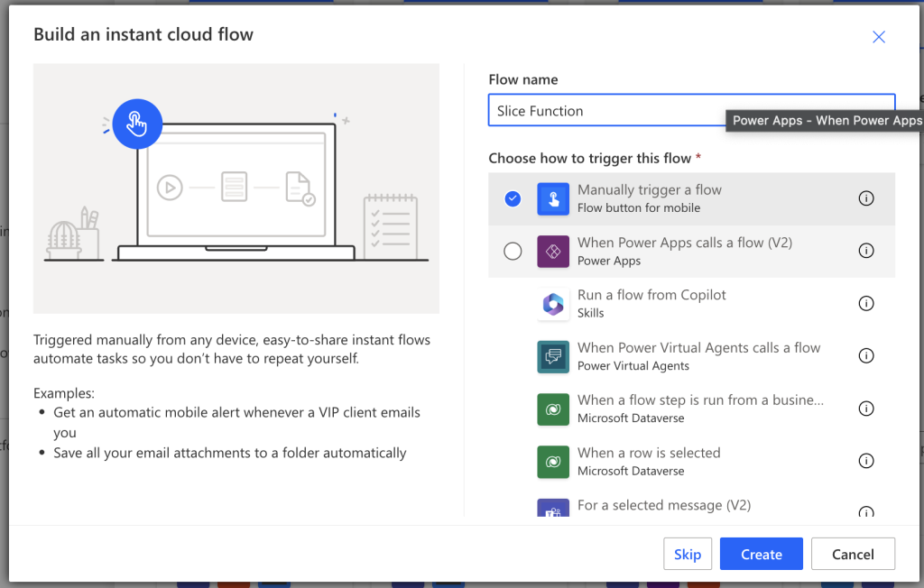924x588 pixels.
Task: Open info for Manually trigger a flow
Action: click(x=866, y=198)
